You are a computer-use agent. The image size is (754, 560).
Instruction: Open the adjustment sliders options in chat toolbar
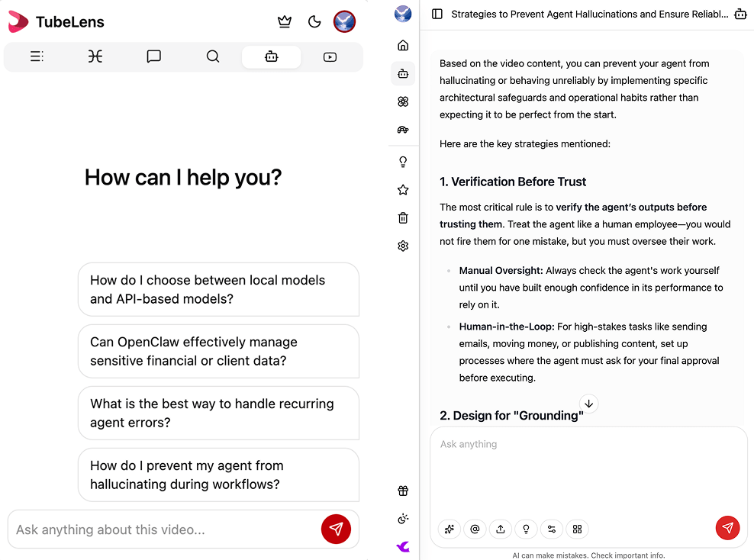552,529
